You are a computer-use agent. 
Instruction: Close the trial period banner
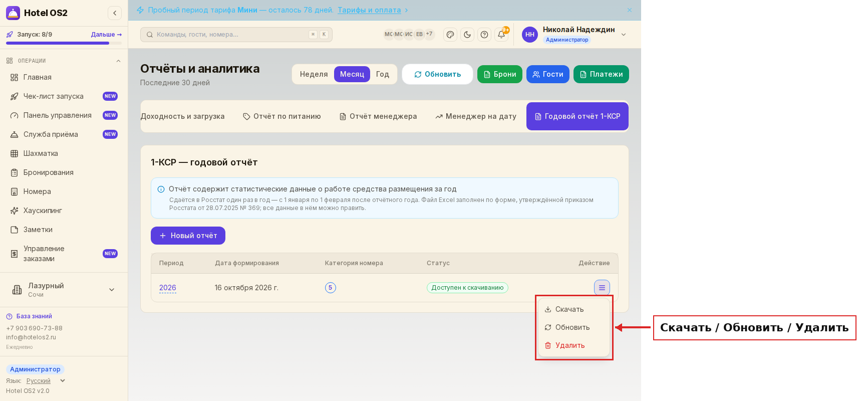point(630,10)
